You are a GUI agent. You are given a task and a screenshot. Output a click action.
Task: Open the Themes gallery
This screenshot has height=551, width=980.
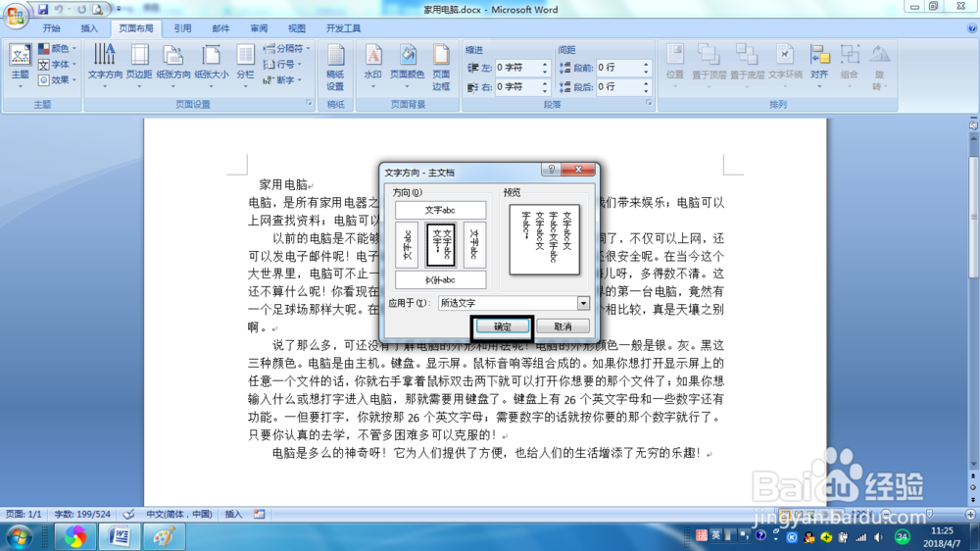click(x=20, y=65)
